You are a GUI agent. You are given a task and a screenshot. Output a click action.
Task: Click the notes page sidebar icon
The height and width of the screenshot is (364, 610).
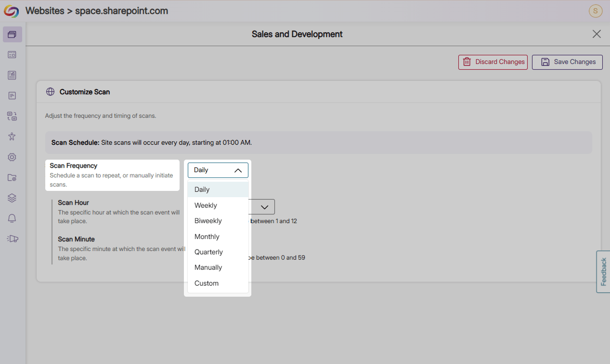(12, 95)
